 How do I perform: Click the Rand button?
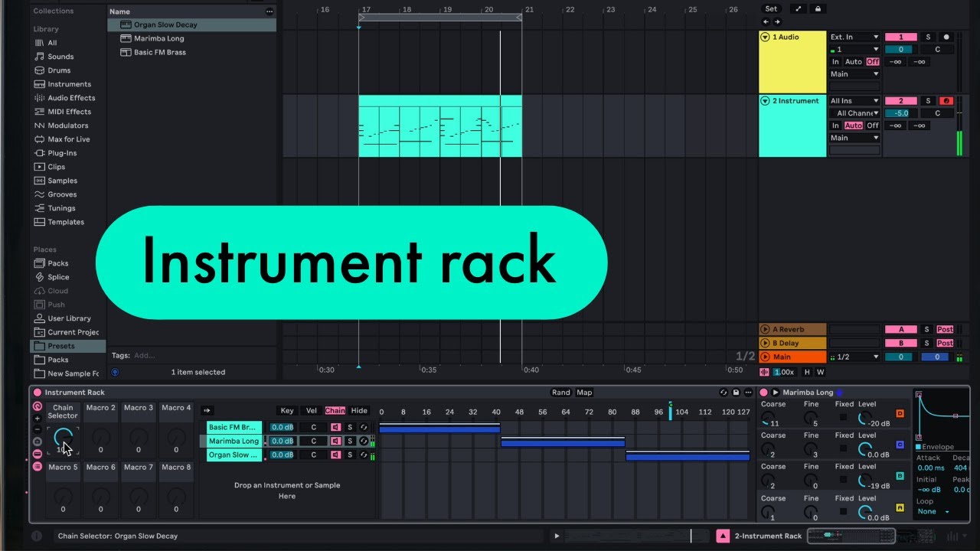561,393
